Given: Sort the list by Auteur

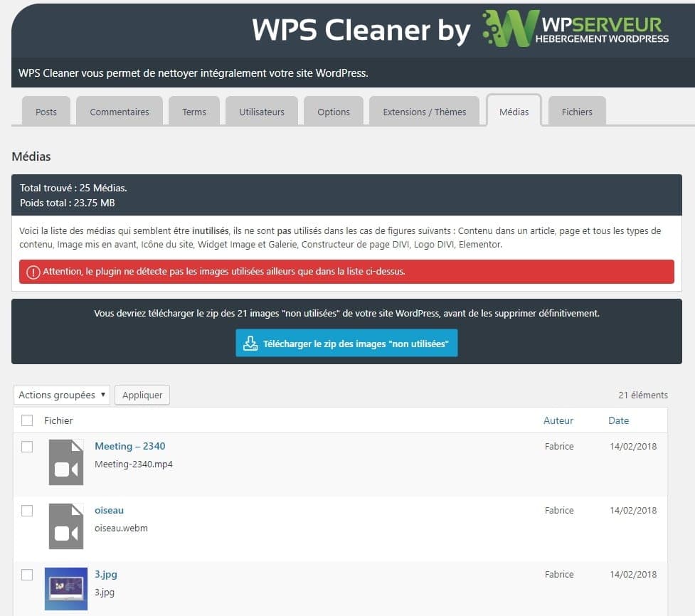Looking at the screenshot, I should (x=558, y=420).
